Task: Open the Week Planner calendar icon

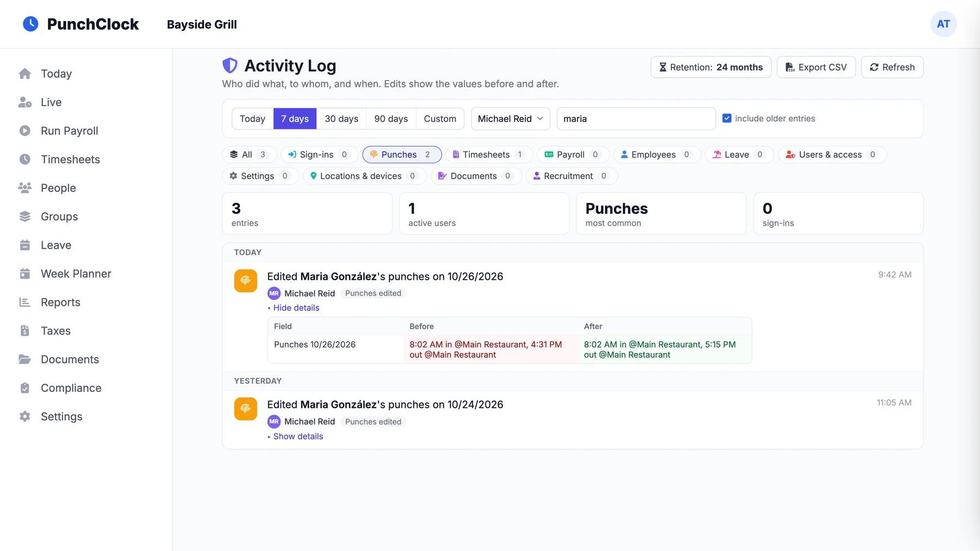Action: [x=25, y=274]
